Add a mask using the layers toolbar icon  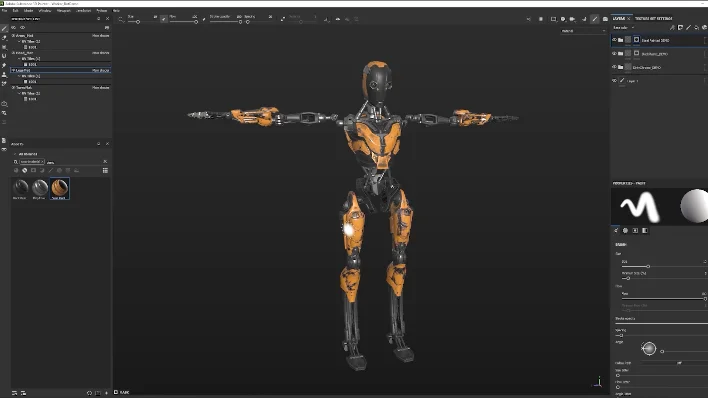click(680, 28)
